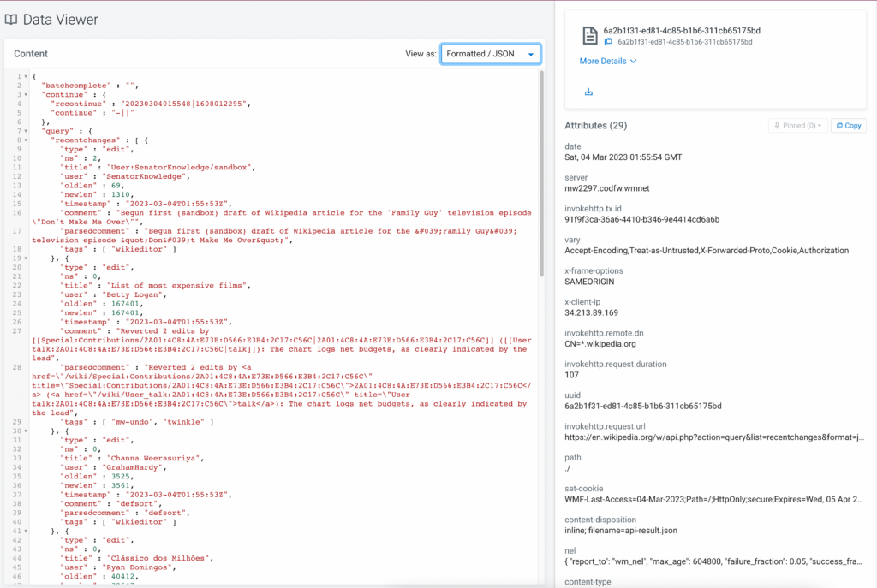Viewport: 877px width, 588px height.
Task: Collapse the root JSON object at line 1
Action: (x=25, y=77)
